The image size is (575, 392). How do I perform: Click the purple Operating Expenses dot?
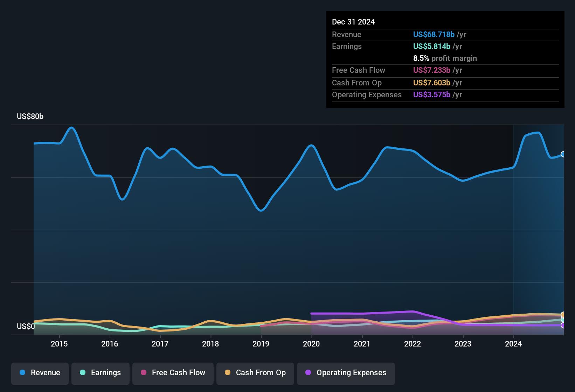pos(308,373)
